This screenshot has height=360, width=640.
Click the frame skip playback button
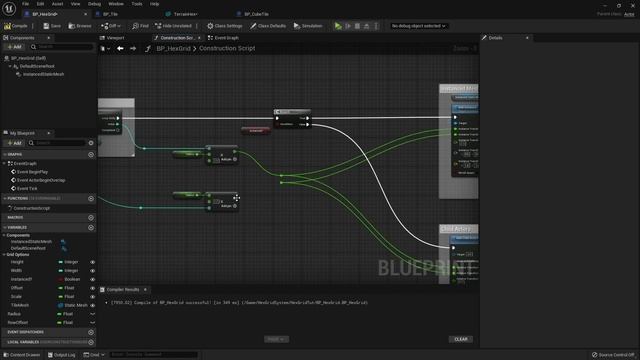click(x=348, y=26)
